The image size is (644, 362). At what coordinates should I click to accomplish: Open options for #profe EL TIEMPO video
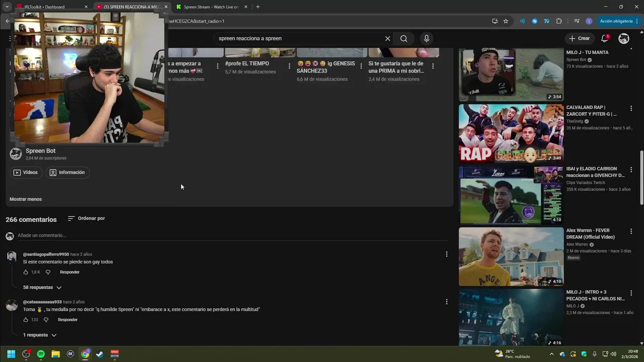[289, 66]
